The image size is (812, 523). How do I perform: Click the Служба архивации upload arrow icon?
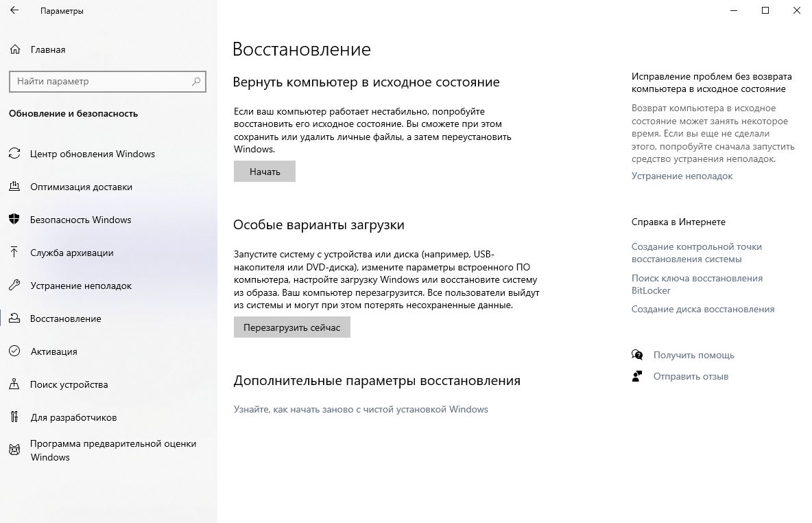pos(14,253)
